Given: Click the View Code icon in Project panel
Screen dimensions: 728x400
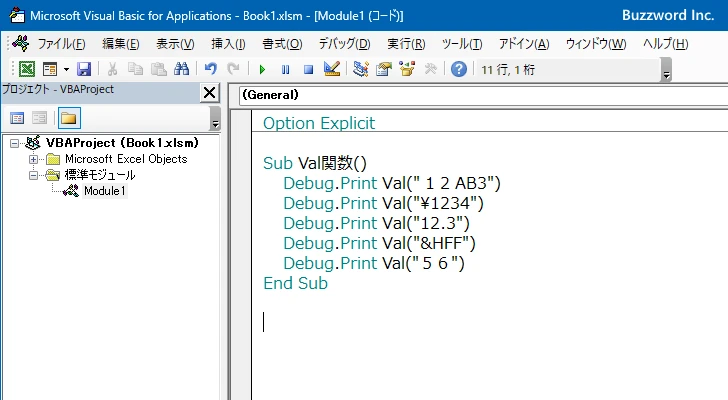Looking at the screenshot, I should tap(17, 118).
